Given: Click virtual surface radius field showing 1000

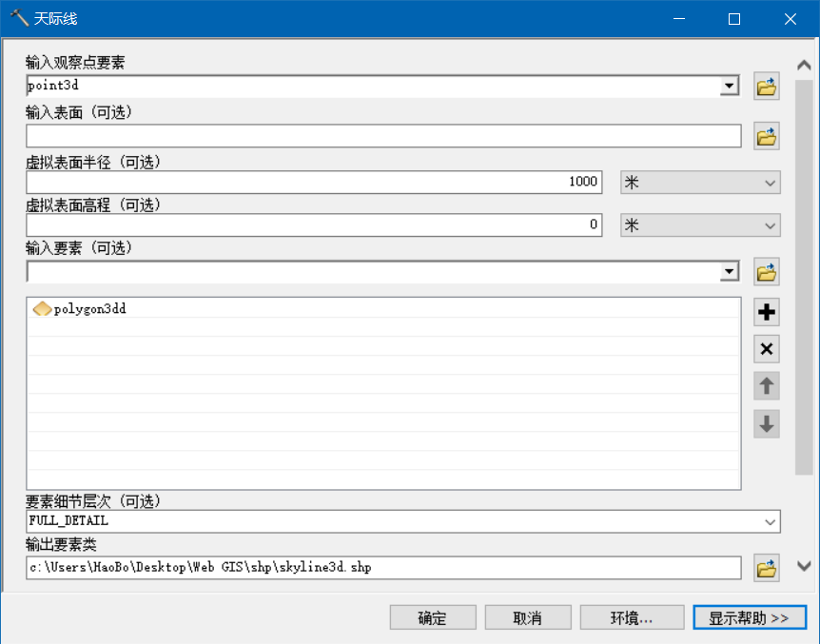Looking at the screenshot, I should coord(314,182).
